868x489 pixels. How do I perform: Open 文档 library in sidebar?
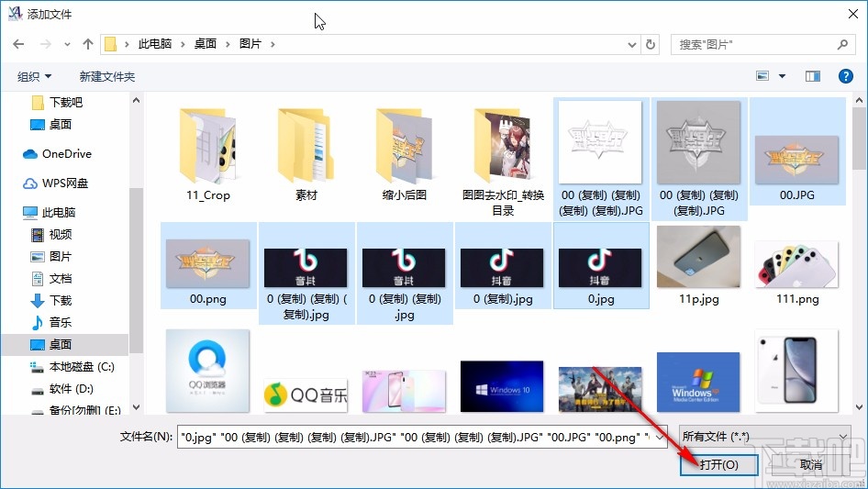51,279
